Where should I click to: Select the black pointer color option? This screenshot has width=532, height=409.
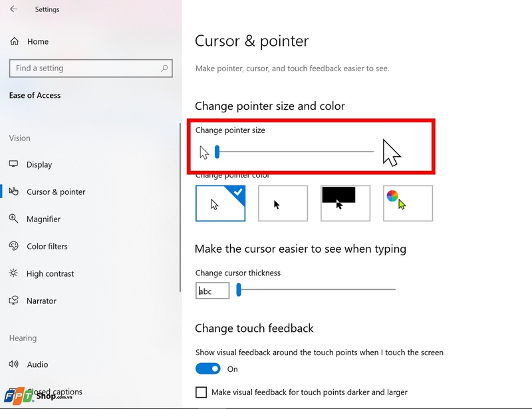(x=283, y=204)
